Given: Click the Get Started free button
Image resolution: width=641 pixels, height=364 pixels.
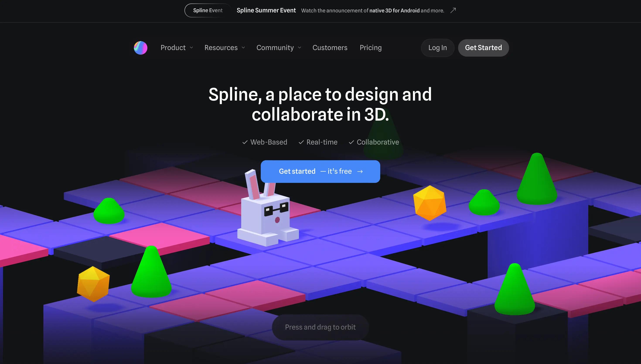Looking at the screenshot, I should 320,172.
